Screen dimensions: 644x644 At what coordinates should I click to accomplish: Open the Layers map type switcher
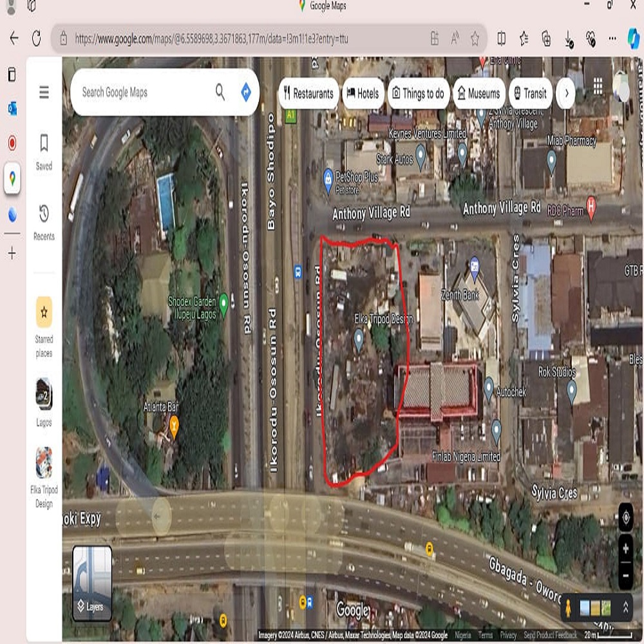pyautogui.click(x=92, y=583)
